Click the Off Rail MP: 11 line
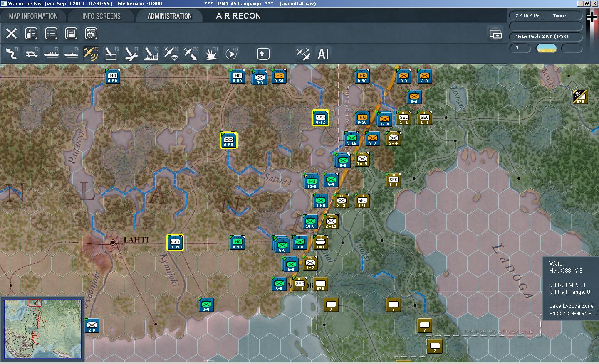Image resolution: width=599 pixels, height=364 pixels. click(567, 285)
